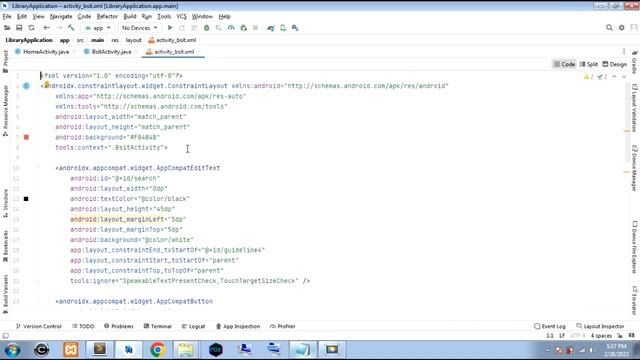Viewport: 640px width, 360px height.
Task: Open the Resource Manager sidebar panel
Action: click(5, 111)
